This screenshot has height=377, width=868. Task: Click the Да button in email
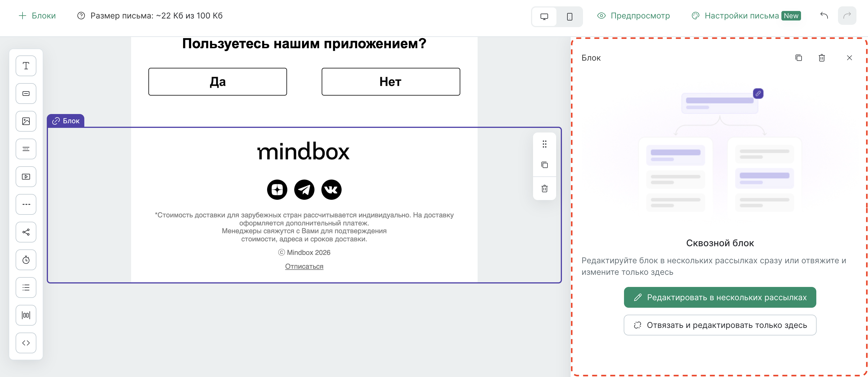[218, 82]
